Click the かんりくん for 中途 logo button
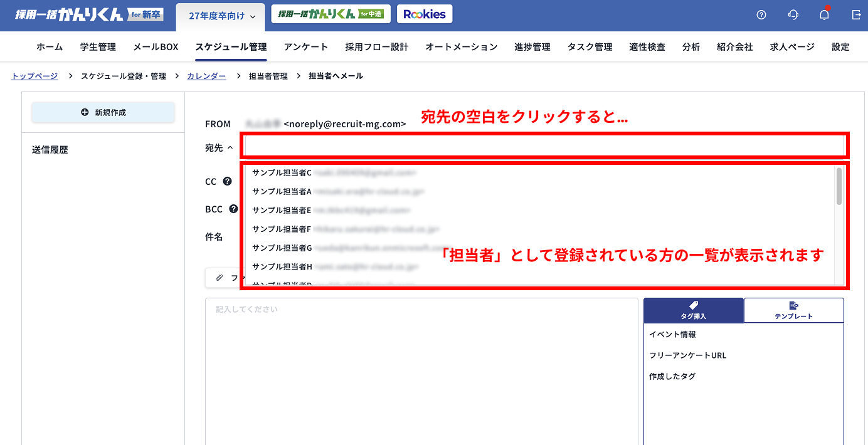This screenshot has width=868, height=445. [331, 14]
